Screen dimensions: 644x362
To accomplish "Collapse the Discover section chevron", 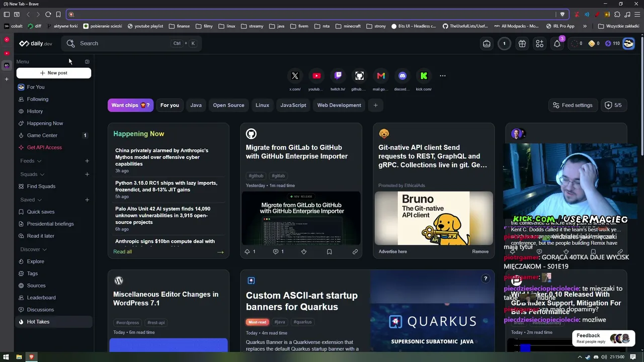I will pyautogui.click(x=44, y=249).
